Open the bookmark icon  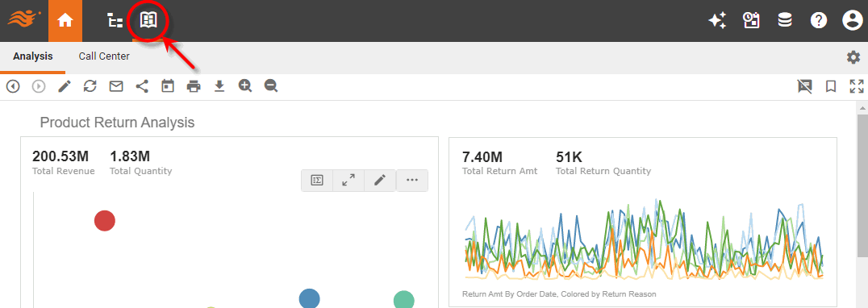830,86
